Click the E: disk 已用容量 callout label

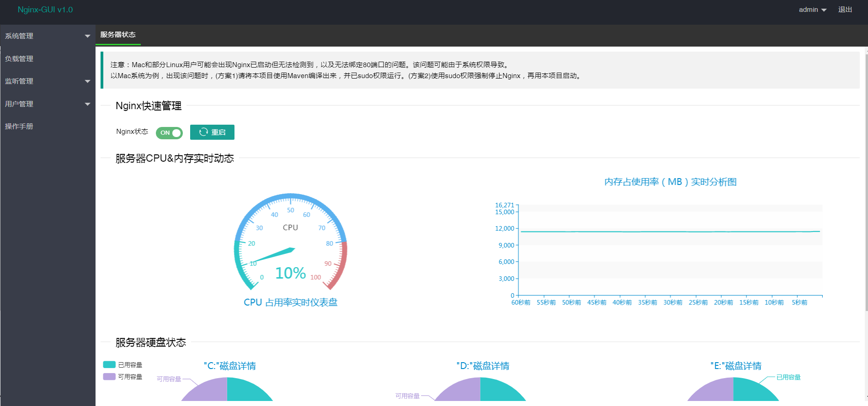pyautogui.click(x=788, y=377)
